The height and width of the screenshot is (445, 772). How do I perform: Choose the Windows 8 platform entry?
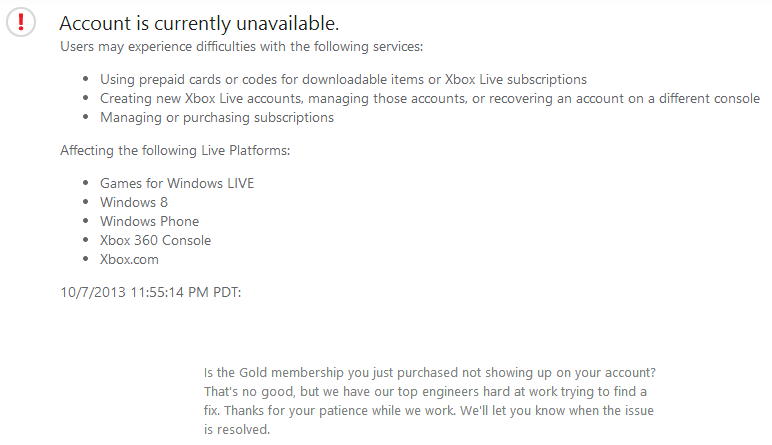133,202
